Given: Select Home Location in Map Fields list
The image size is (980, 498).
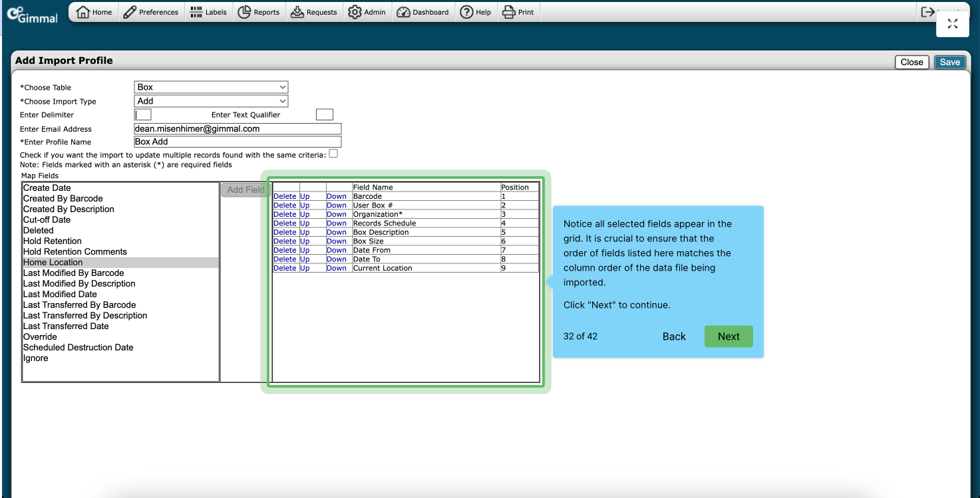Looking at the screenshot, I should click(x=53, y=263).
